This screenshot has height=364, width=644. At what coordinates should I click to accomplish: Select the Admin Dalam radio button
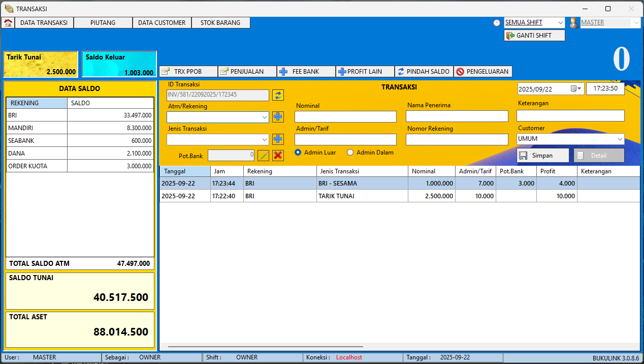(350, 153)
